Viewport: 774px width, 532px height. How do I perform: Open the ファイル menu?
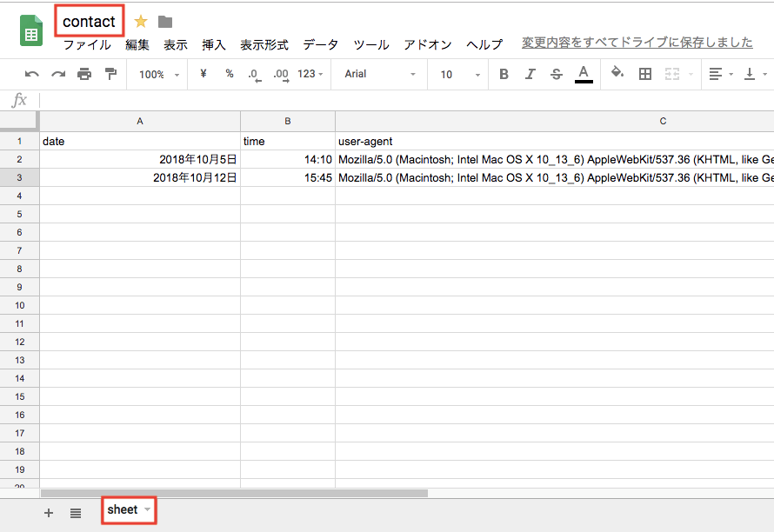[86, 44]
